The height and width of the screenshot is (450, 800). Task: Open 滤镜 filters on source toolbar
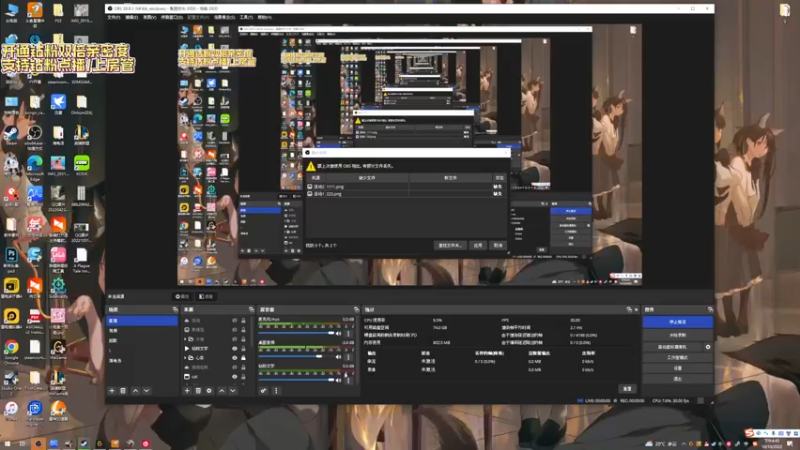pyautogui.click(x=206, y=296)
